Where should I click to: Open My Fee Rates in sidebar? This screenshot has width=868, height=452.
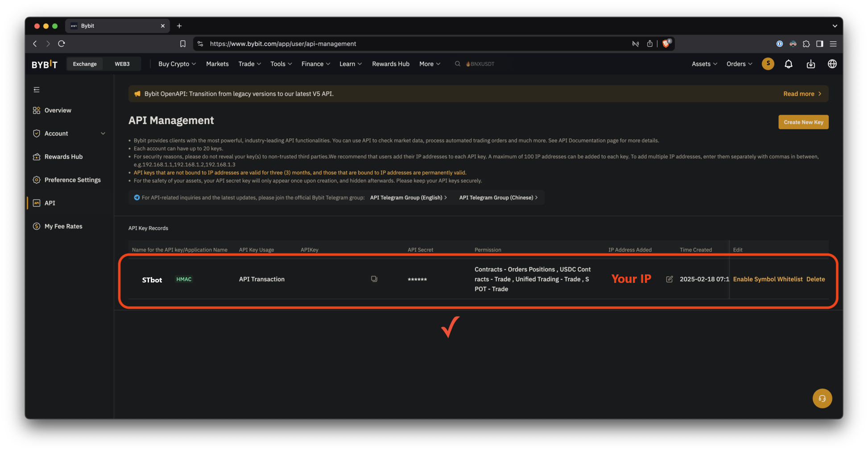pos(63,226)
